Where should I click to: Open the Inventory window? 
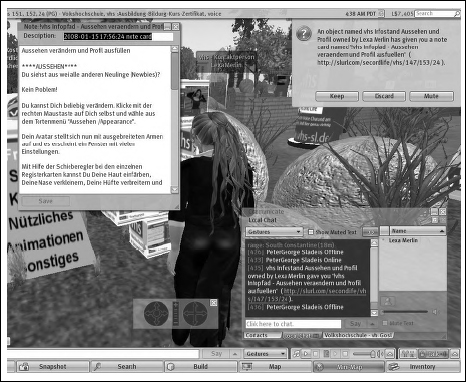click(x=422, y=367)
